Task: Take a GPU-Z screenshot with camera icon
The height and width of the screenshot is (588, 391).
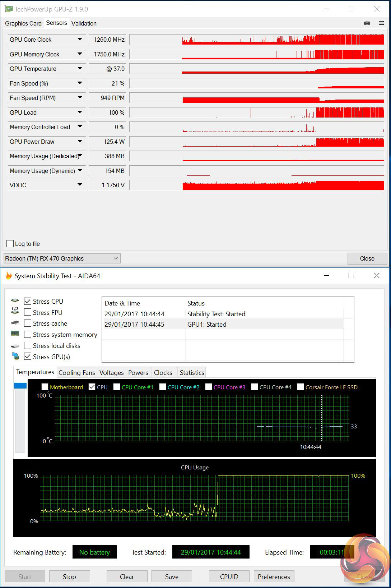Action: [x=367, y=23]
